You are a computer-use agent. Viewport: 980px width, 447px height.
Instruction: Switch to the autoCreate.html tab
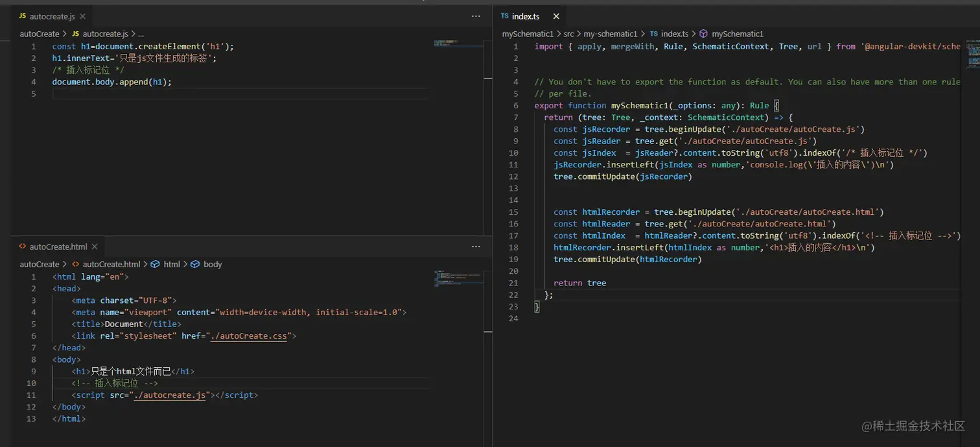pos(58,247)
